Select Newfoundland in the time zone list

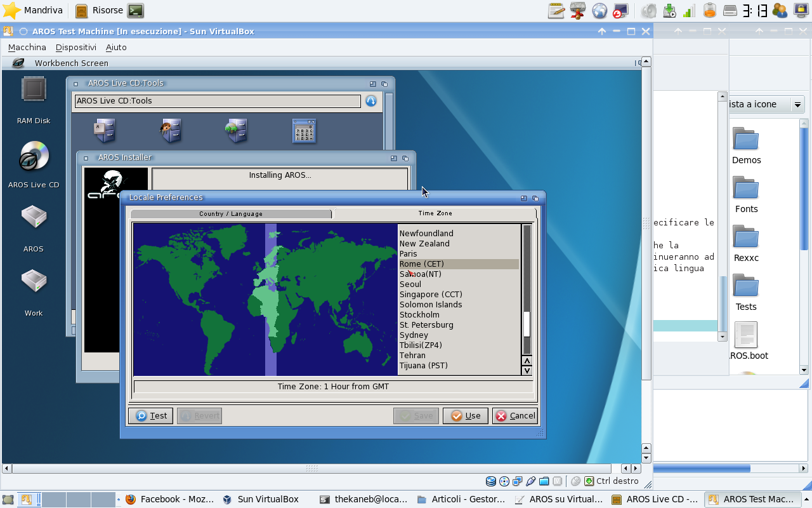coord(459,234)
